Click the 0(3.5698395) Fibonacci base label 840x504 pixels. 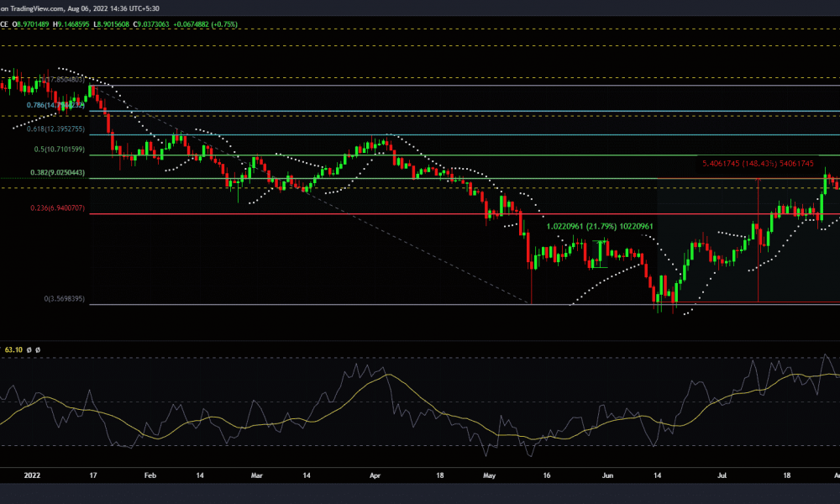coord(65,298)
